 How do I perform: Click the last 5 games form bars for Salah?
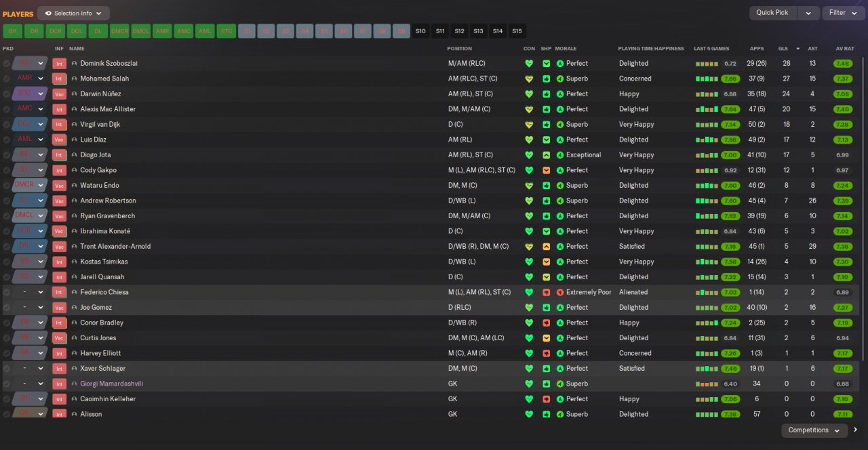tap(707, 79)
